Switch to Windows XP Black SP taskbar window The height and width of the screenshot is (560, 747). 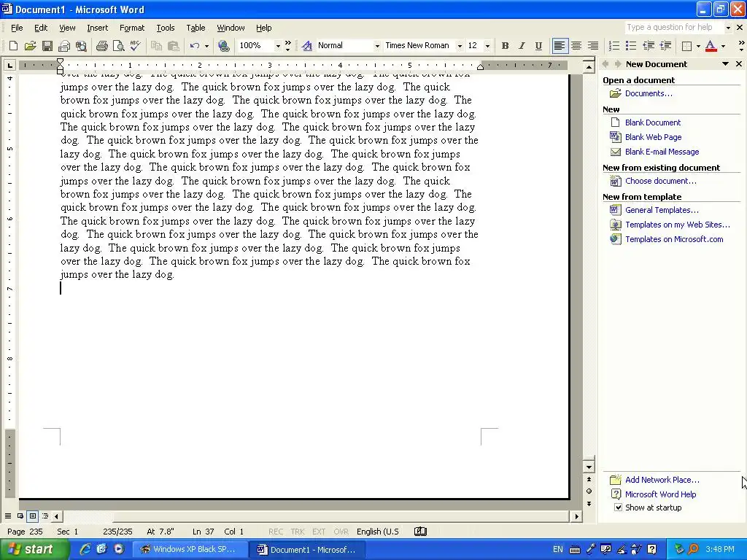[189, 549]
